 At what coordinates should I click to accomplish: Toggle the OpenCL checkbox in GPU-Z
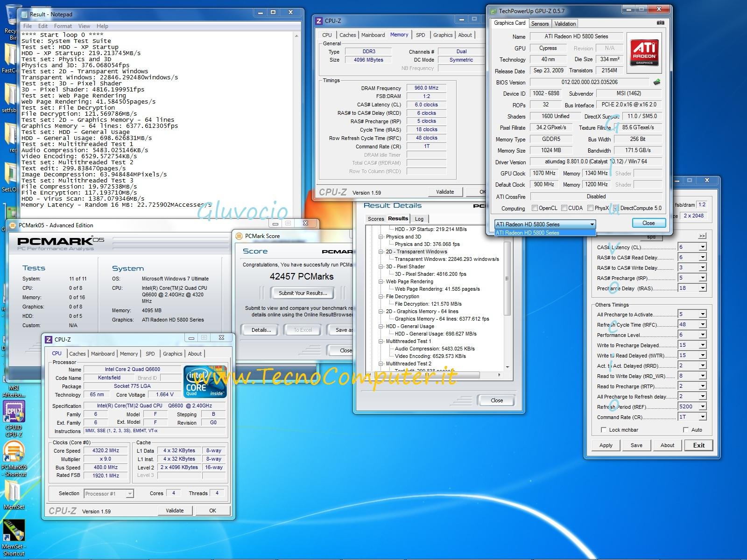[x=535, y=208]
